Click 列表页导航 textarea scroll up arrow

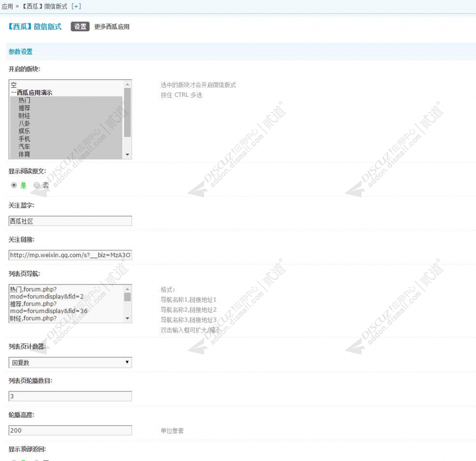tap(128, 289)
